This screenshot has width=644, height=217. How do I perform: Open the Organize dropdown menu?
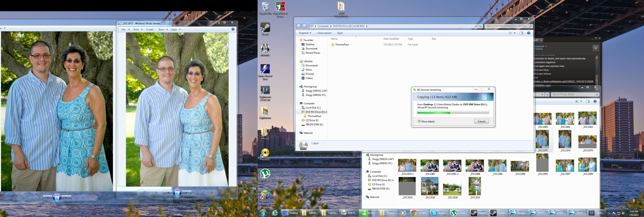coord(305,33)
